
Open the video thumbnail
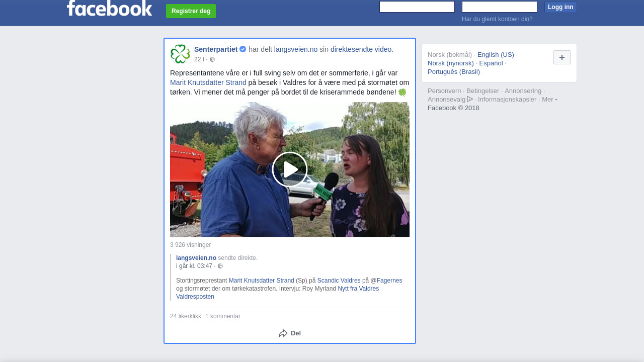coord(290,169)
